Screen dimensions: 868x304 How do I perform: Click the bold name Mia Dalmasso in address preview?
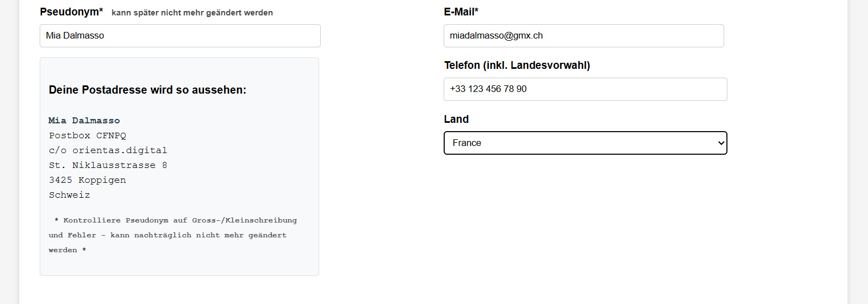coord(84,121)
